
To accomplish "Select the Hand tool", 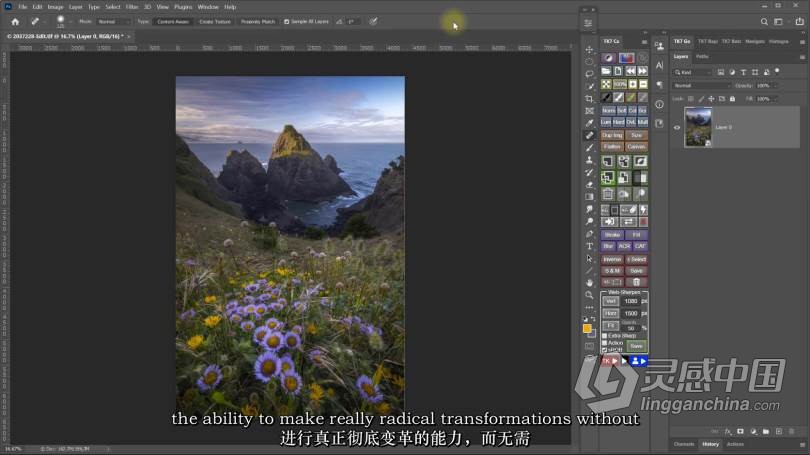I will pos(589,283).
